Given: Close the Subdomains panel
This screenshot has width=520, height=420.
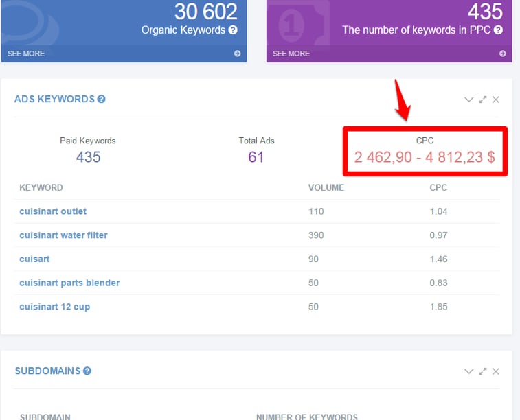Looking at the screenshot, I should pos(495,371).
